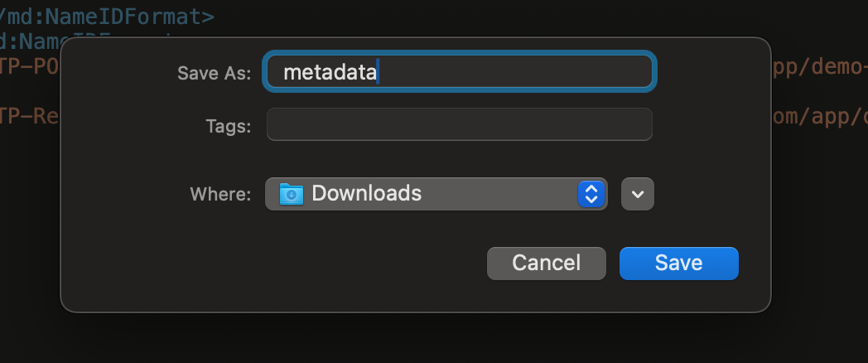868x363 pixels.
Task: Click blank dialog area left of Cancel
Action: click(x=277, y=264)
